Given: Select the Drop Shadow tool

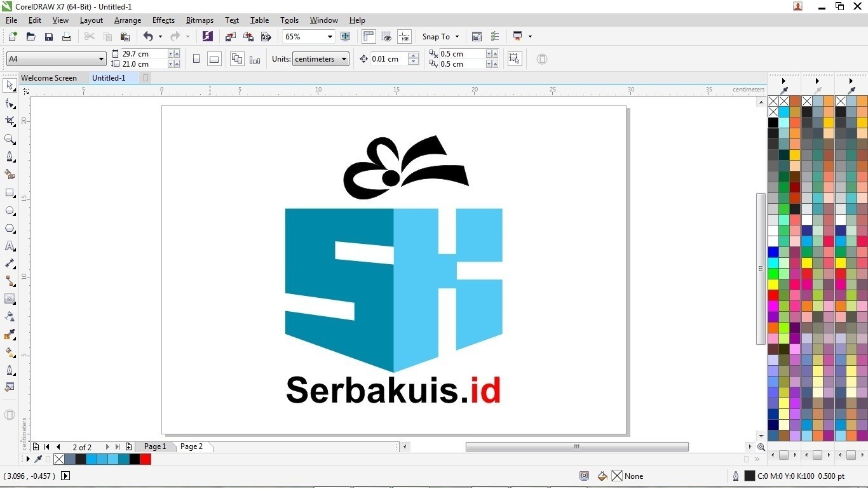Looking at the screenshot, I should coord(10,298).
